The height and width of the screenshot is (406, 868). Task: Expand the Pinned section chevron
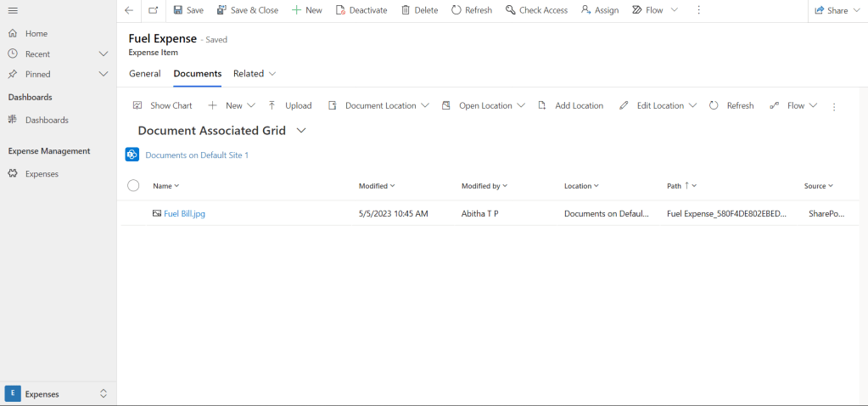[x=104, y=74]
